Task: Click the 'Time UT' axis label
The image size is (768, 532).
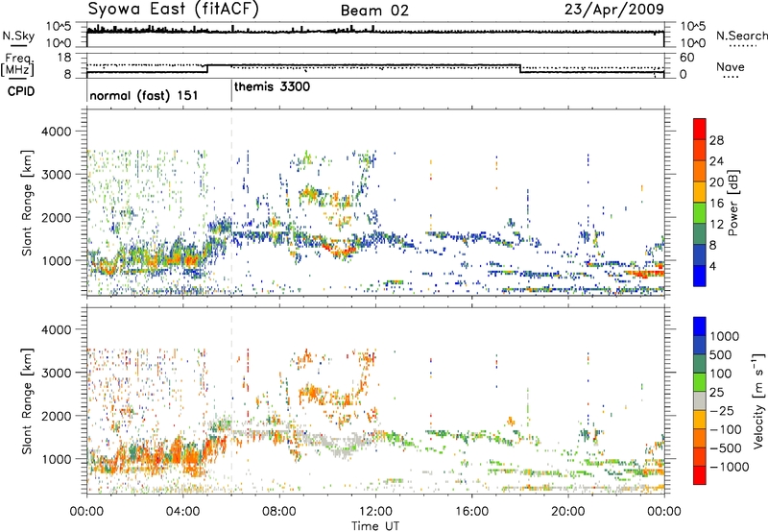Action: click(x=375, y=526)
